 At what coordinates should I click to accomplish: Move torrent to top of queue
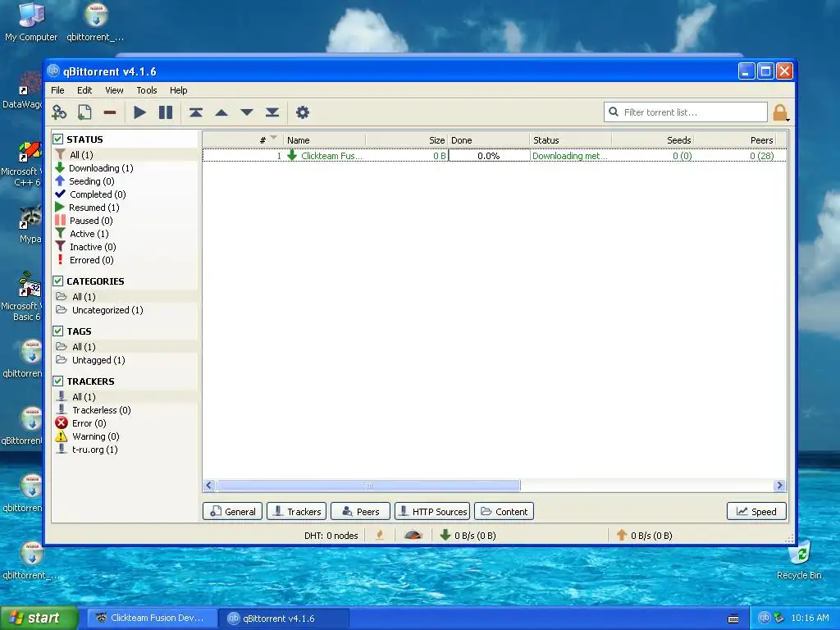tap(195, 112)
